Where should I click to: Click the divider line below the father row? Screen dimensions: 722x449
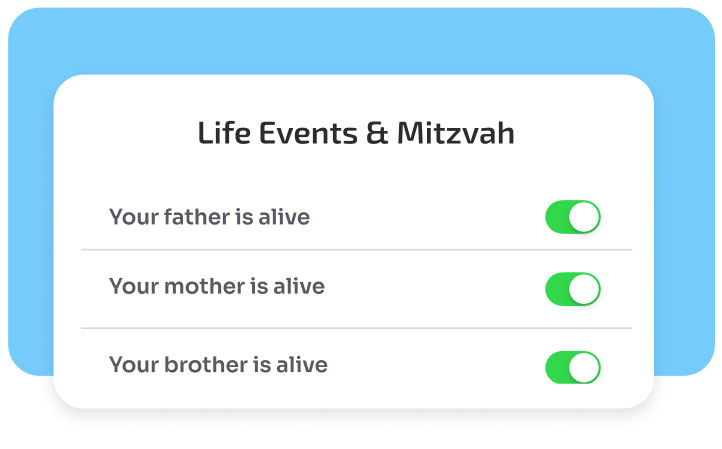pos(356,249)
